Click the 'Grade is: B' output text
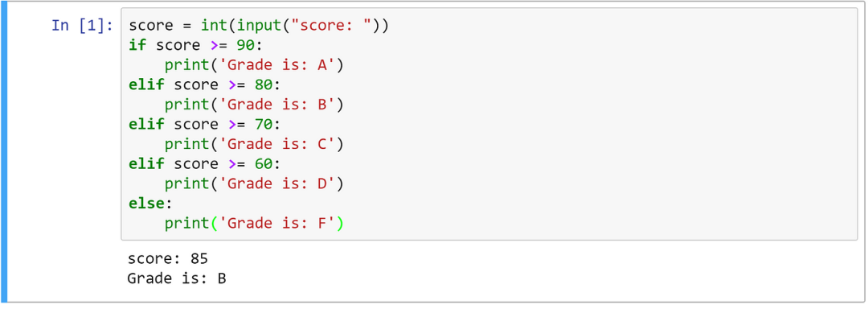Screen dimensions: 868x309 177,278
